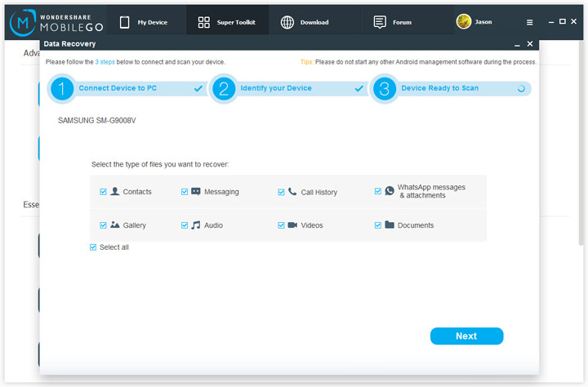Click the Download globe icon
The image size is (588, 387).
click(287, 23)
